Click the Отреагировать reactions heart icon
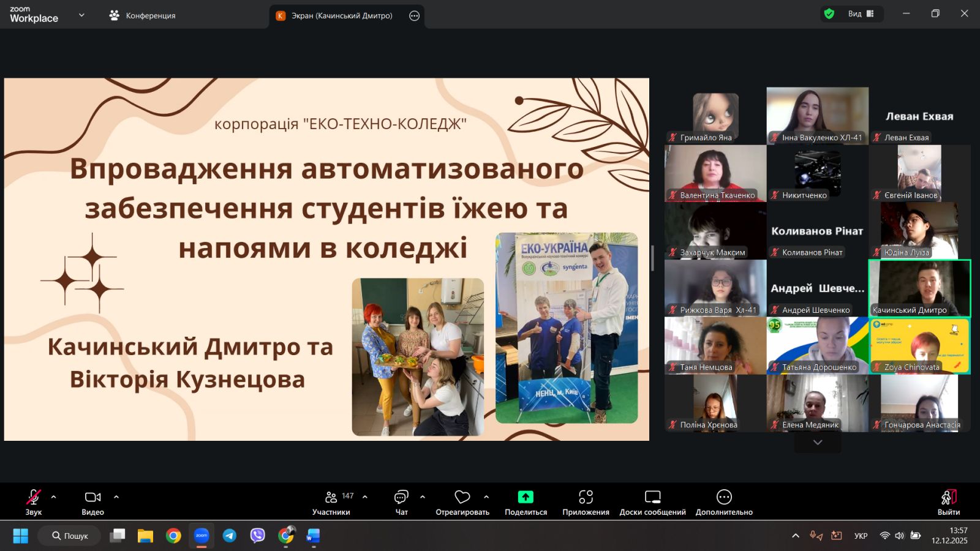The image size is (980, 551). [x=462, y=497]
